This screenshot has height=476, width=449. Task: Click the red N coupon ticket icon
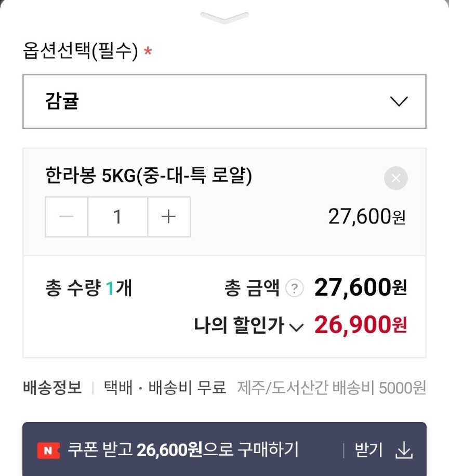(48, 451)
